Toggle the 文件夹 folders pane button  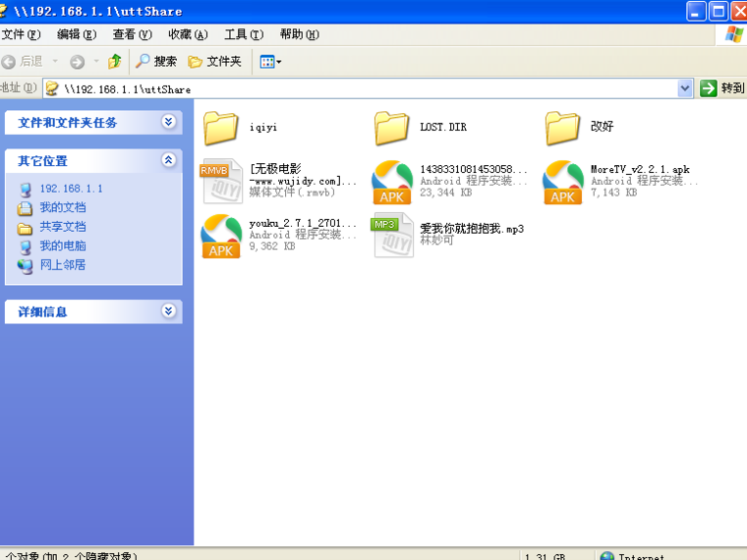pos(214,61)
